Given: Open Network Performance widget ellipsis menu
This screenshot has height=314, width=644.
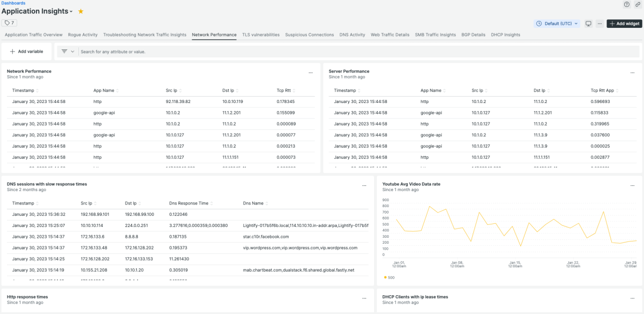Looking at the screenshot, I should pyautogui.click(x=310, y=72).
